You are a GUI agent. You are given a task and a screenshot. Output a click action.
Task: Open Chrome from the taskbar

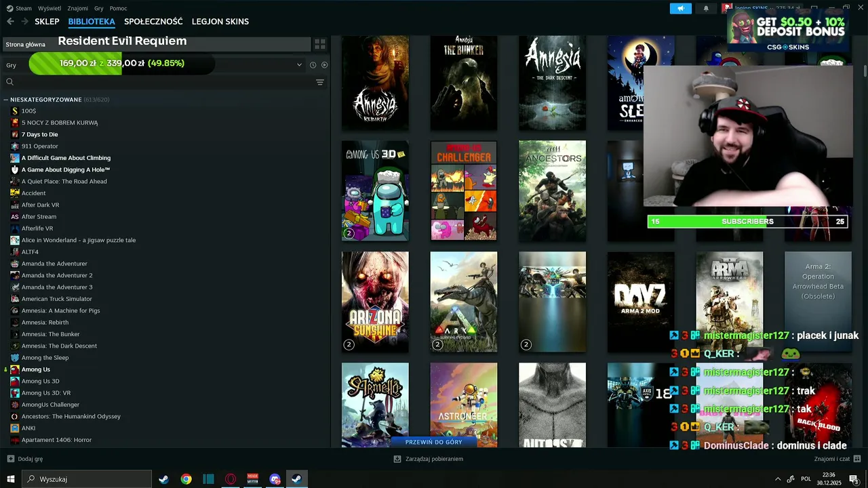(186, 479)
